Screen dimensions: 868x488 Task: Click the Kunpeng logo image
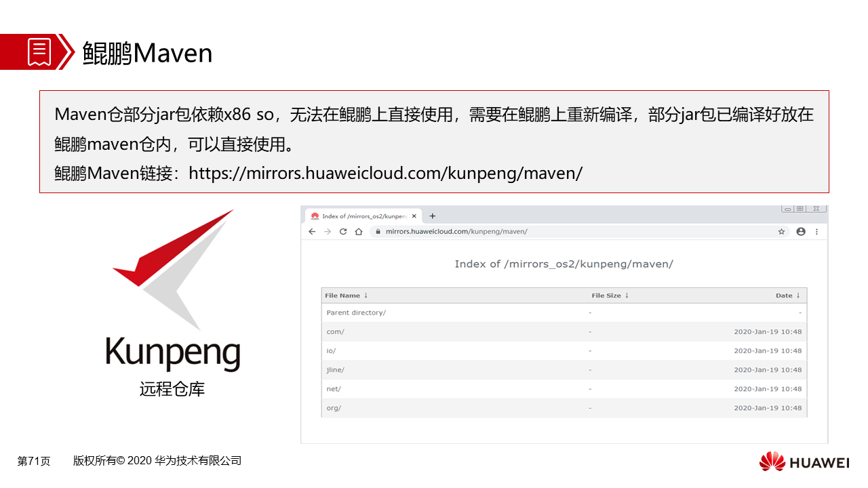173,290
